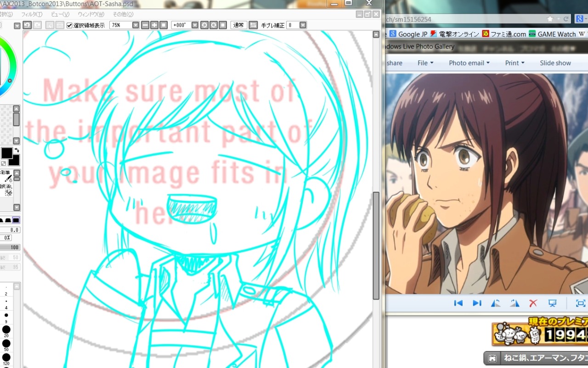Open the +000° rotation angle dropdown

pyautogui.click(x=195, y=25)
